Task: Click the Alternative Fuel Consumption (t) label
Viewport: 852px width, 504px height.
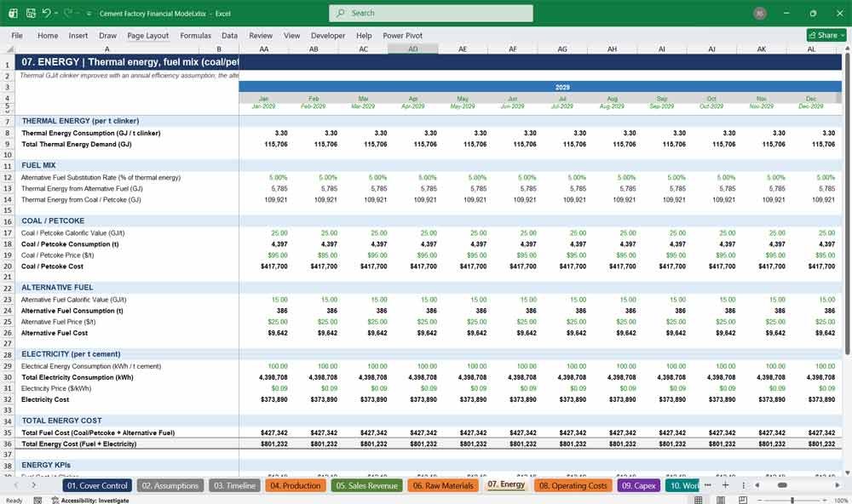Action: (72, 312)
